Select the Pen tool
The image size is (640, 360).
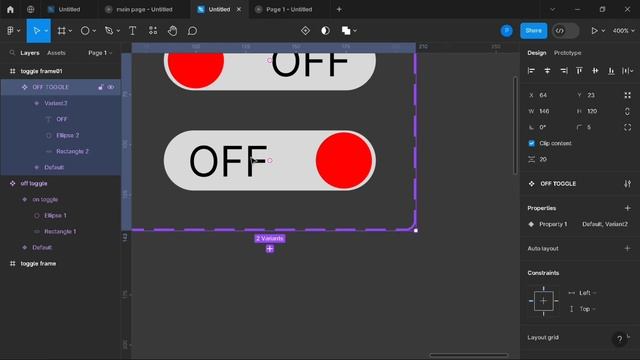pyautogui.click(x=109, y=31)
